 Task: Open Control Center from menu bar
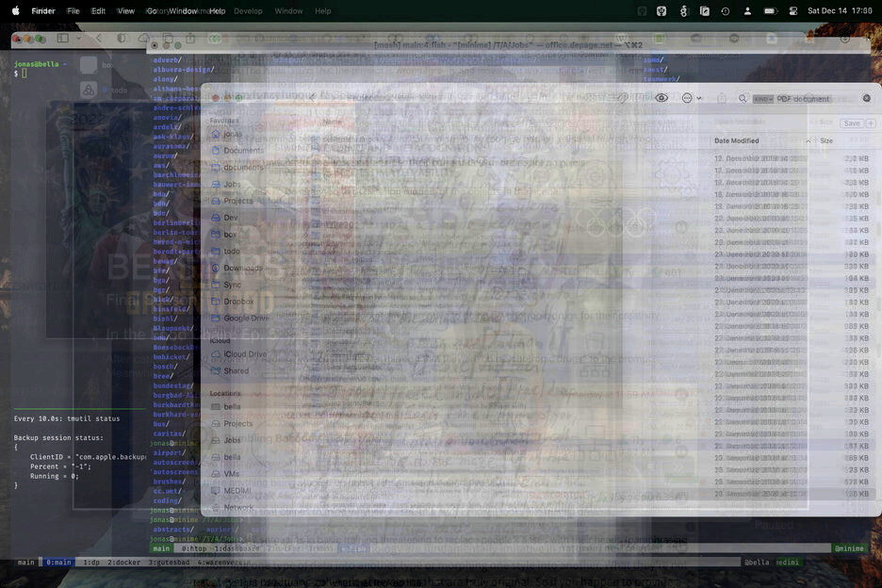click(793, 10)
